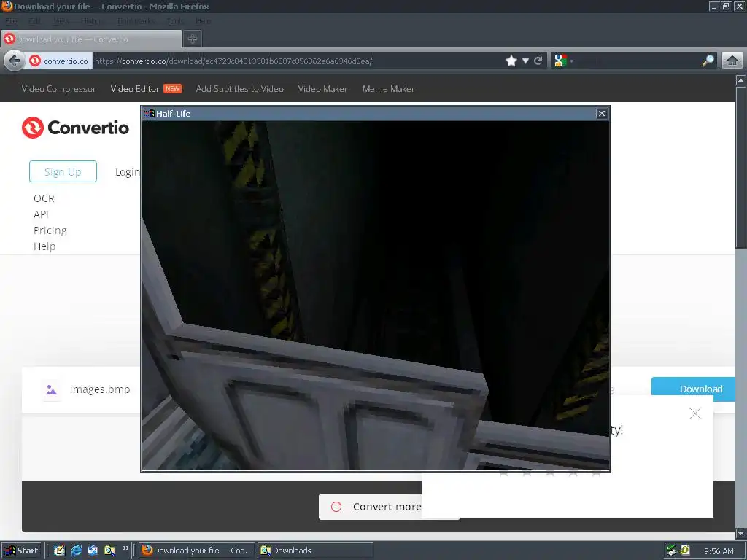Bookmark this page with the star icon
The image size is (747, 560).
pyautogui.click(x=511, y=61)
